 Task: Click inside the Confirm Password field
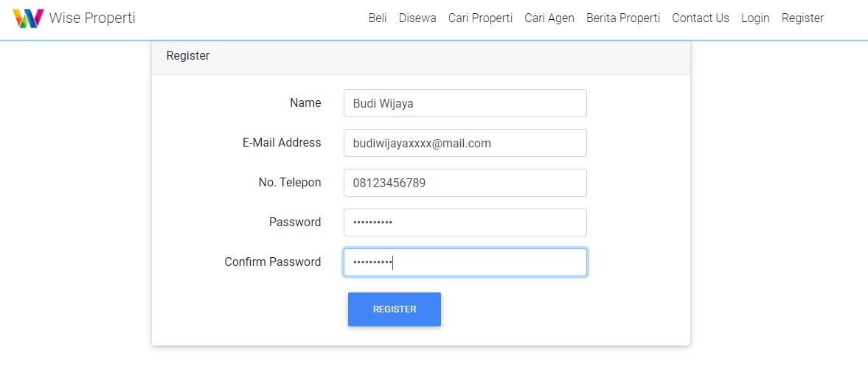tap(465, 262)
